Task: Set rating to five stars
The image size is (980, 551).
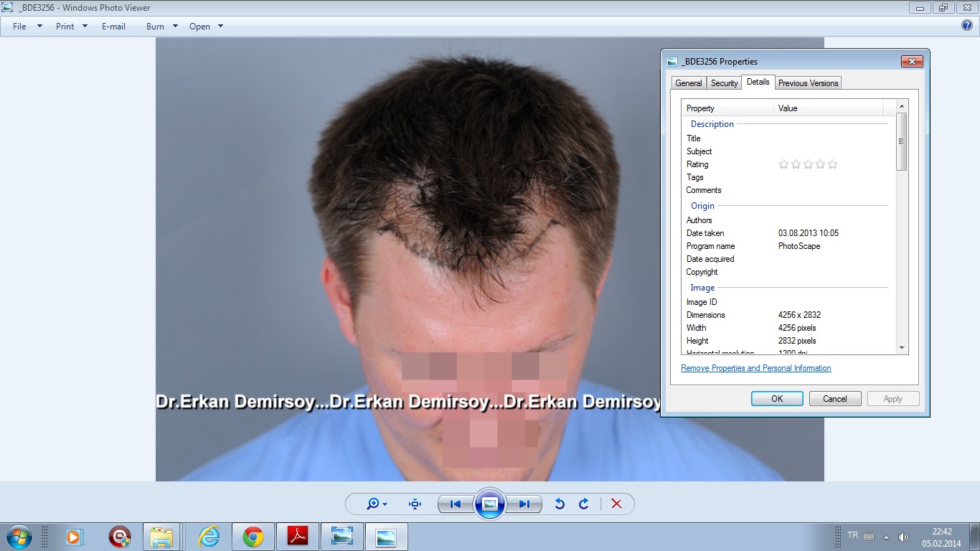Action: (832, 164)
